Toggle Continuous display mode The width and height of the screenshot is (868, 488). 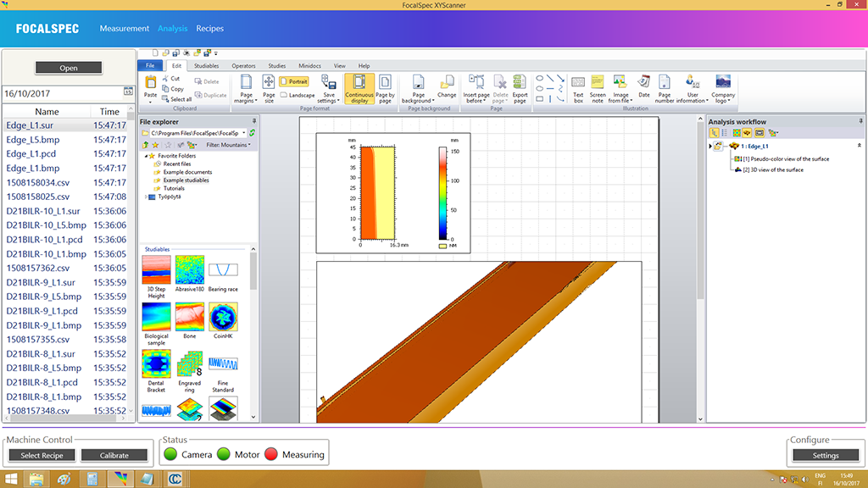click(x=359, y=88)
